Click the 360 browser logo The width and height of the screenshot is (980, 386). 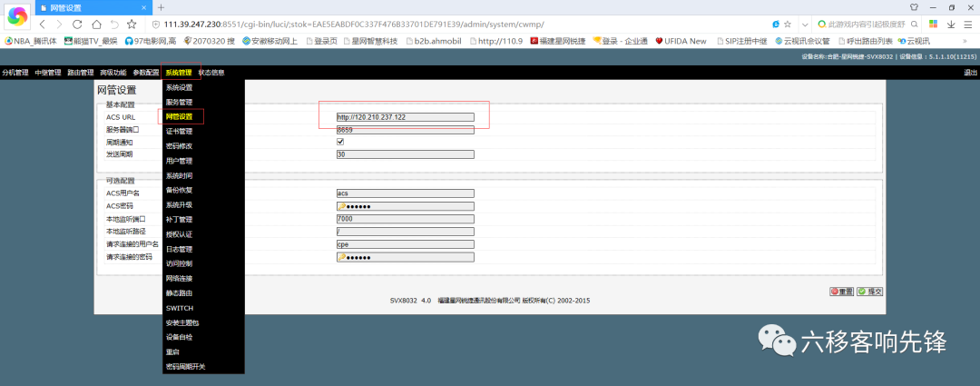17,16
